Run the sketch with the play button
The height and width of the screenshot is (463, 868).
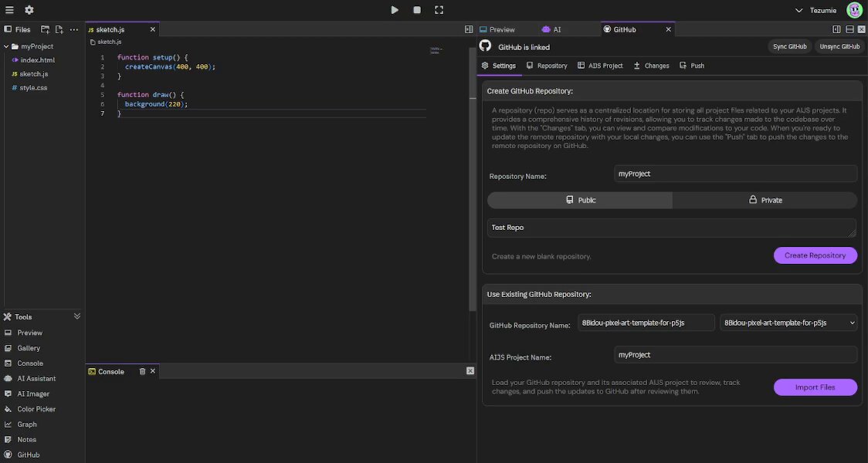(395, 10)
